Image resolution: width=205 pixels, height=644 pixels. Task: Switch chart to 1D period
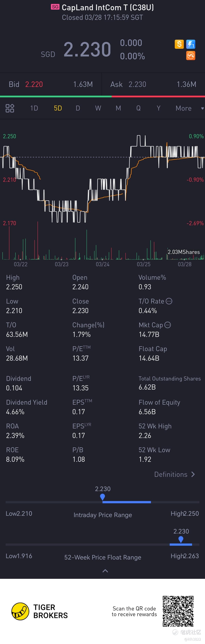pos(34,108)
